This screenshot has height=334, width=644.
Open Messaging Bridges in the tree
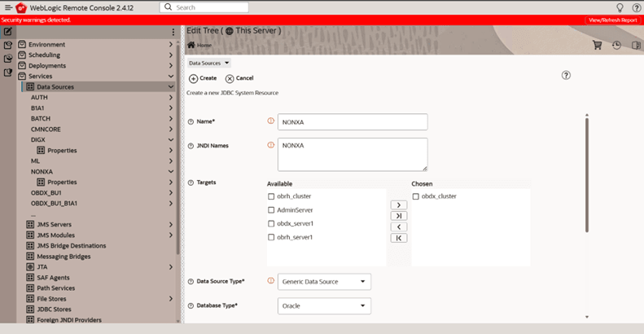click(64, 257)
